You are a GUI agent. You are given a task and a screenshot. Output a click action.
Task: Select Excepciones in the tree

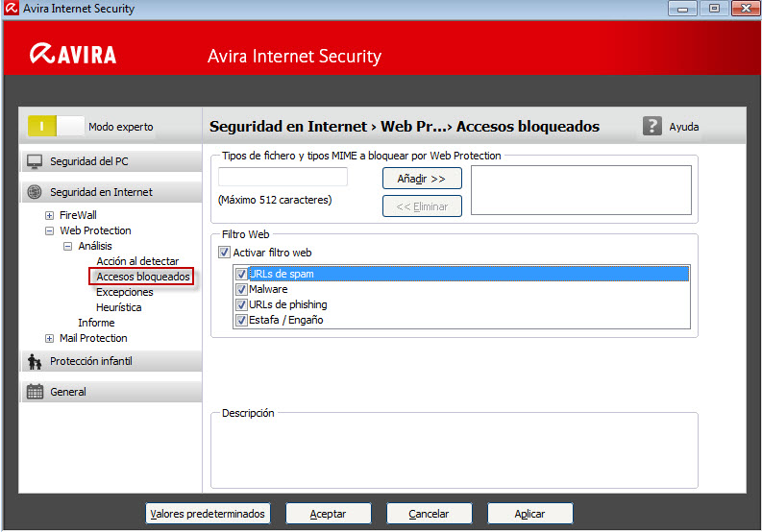pos(124,292)
